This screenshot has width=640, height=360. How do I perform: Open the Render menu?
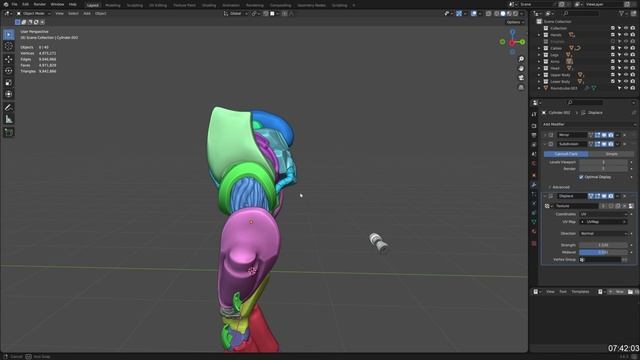[40, 4]
